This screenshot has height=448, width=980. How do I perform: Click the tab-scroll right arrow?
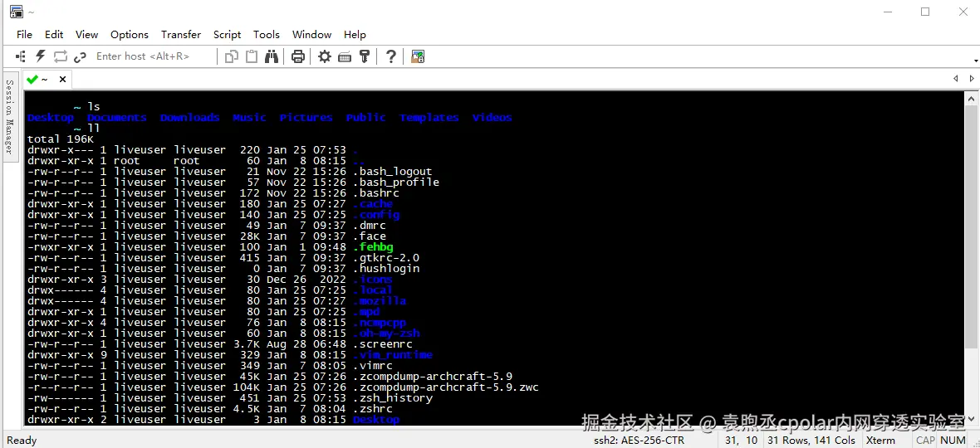972,79
